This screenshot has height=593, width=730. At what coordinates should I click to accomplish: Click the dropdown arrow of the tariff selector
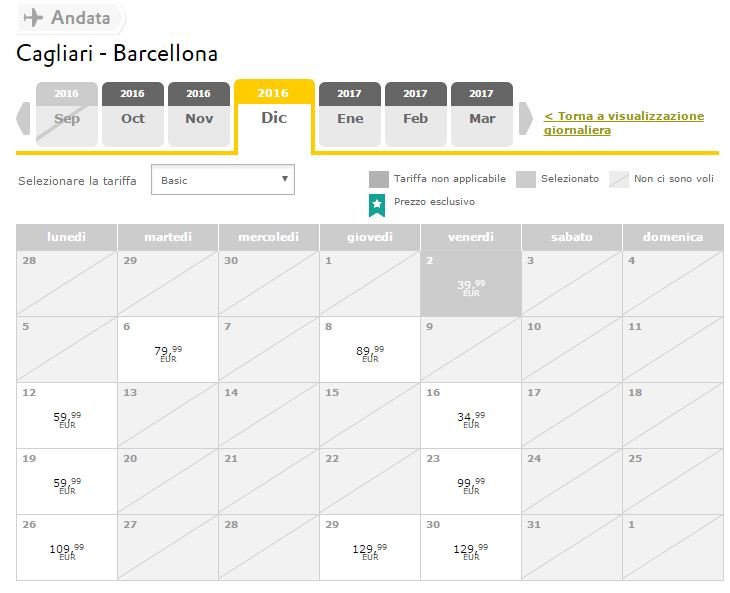pos(284,179)
